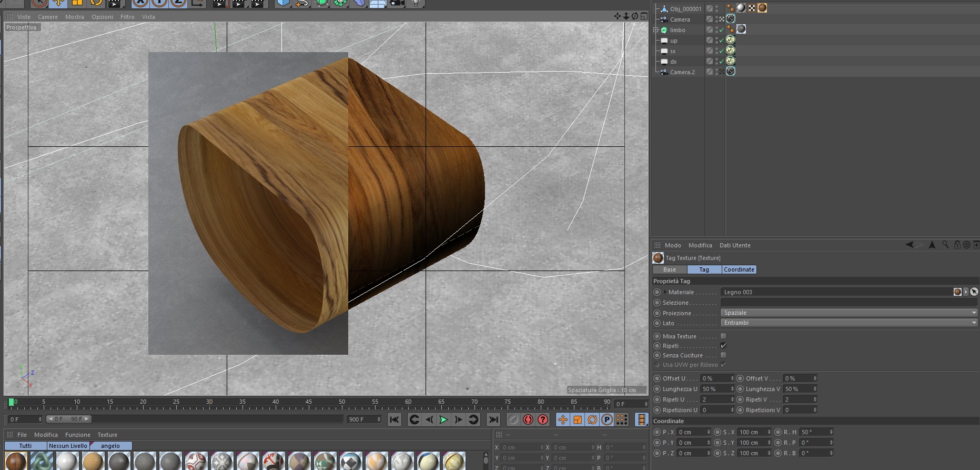Open the Proiezione dropdown showing Spaziale
Screen dimensions: 980x470
848,313
